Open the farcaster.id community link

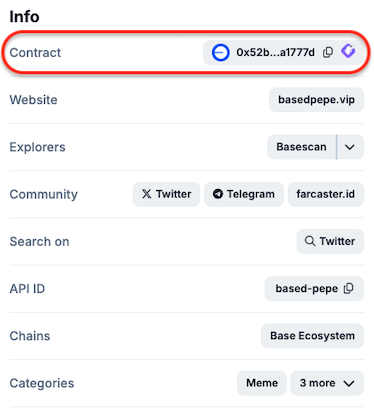point(326,194)
